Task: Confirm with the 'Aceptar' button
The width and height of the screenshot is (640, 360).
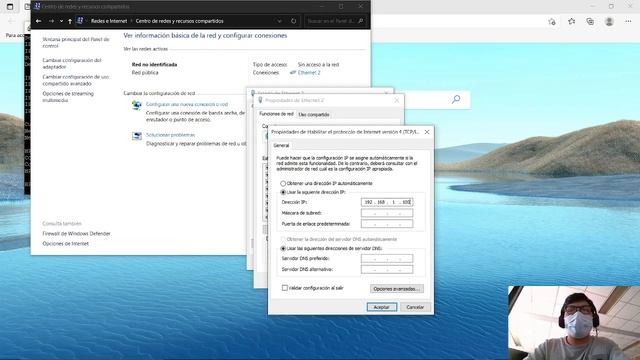Action: click(382, 307)
